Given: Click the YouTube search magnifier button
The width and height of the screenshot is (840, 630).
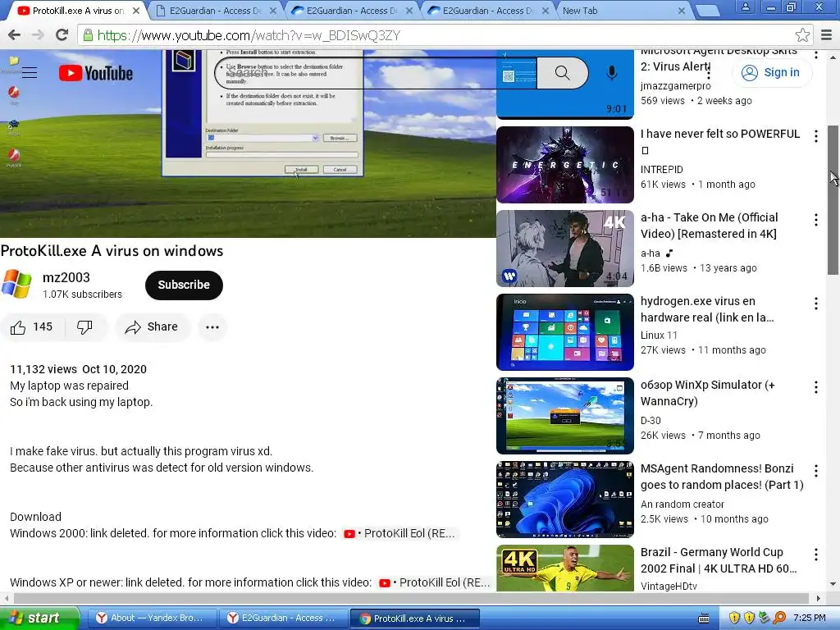Looking at the screenshot, I should (562, 73).
